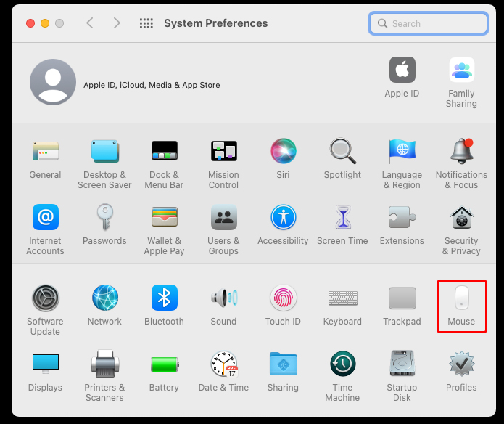Show all preferences grid button
Screen dimensions: 504x424
[x=146, y=23]
